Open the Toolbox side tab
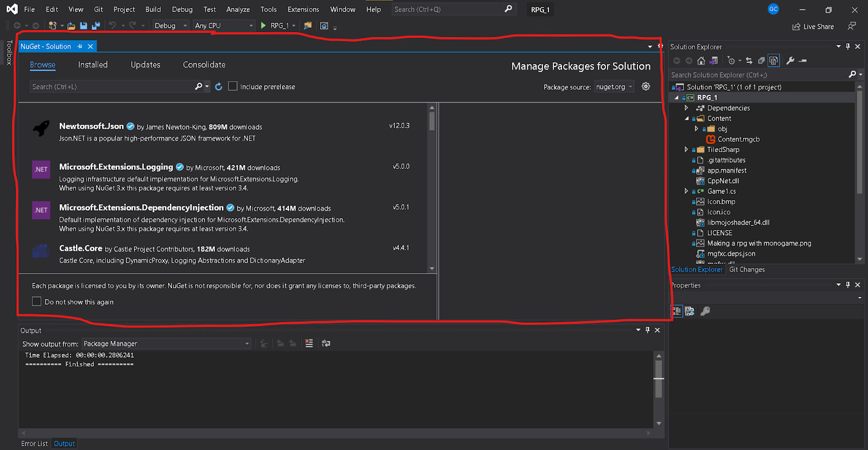 [9, 53]
